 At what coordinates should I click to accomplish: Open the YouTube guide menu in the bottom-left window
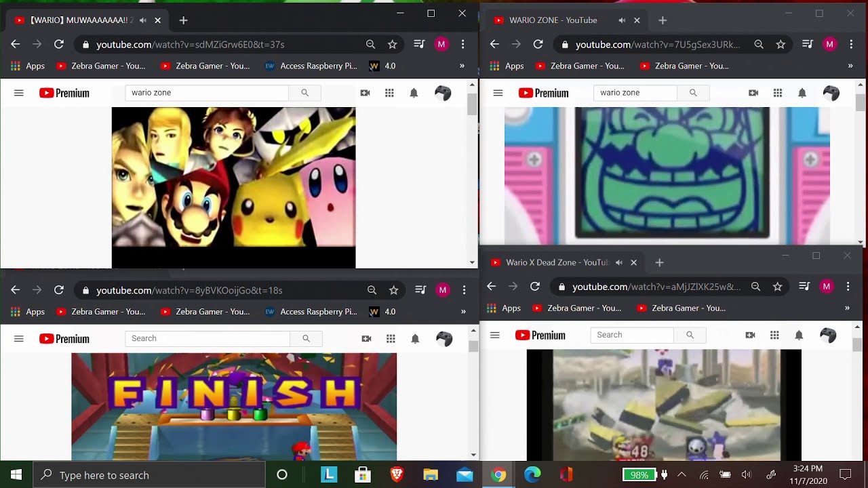point(19,339)
